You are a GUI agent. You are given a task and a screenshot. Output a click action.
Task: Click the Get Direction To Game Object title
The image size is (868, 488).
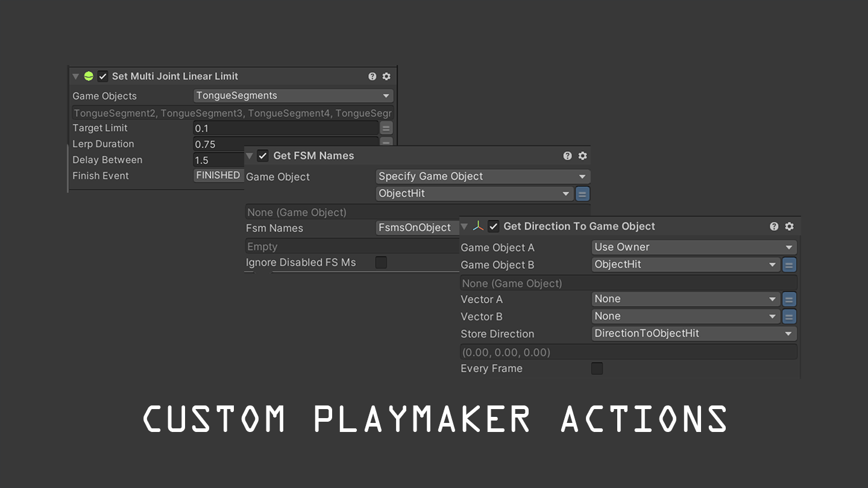click(x=579, y=227)
